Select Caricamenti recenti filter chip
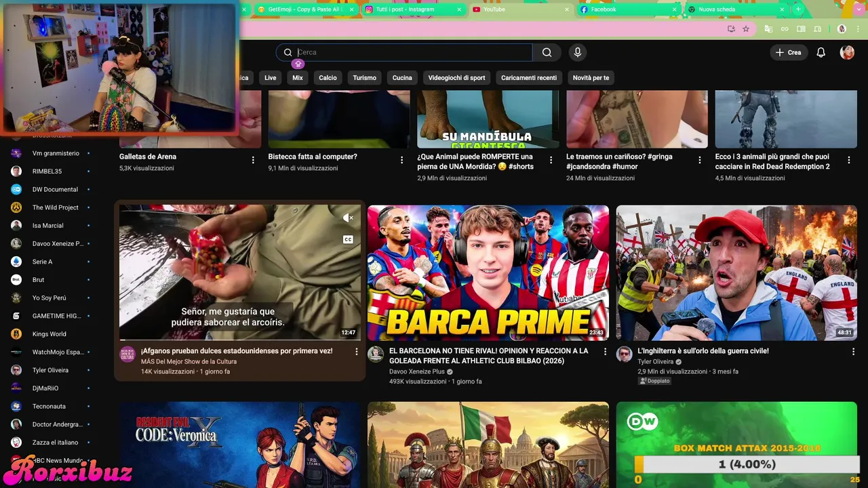The width and height of the screenshot is (868, 488). click(529, 78)
